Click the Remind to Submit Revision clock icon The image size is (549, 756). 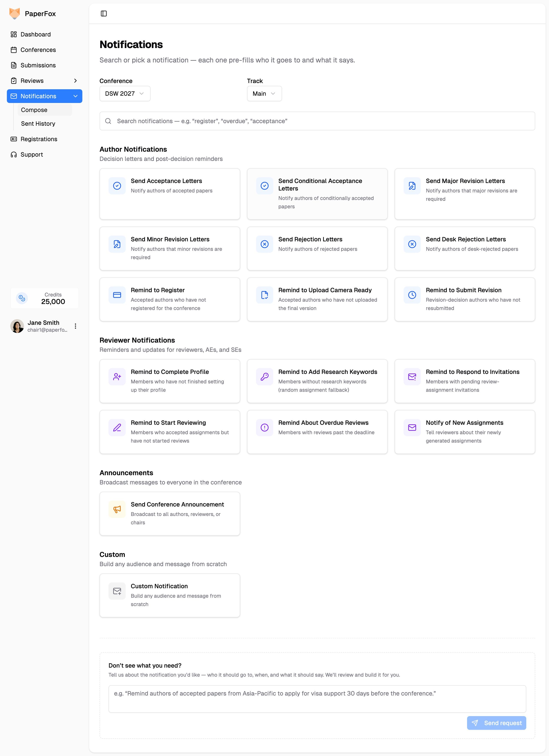(x=412, y=295)
